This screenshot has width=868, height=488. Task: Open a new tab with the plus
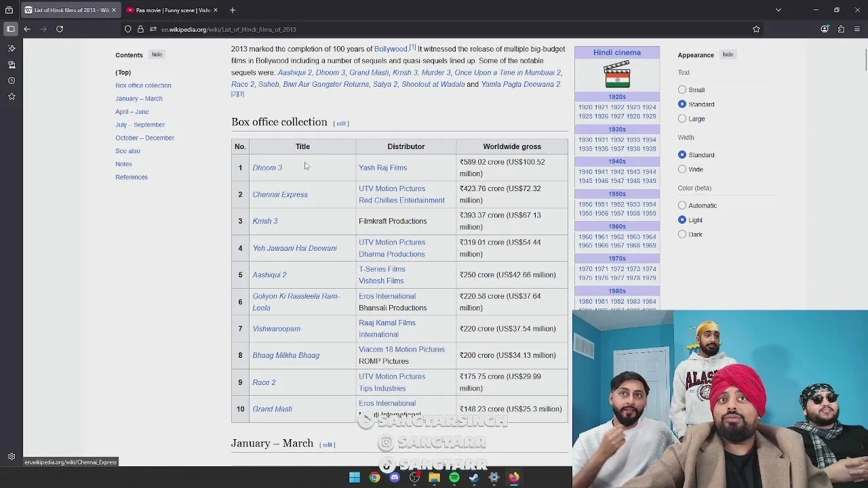click(x=232, y=10)
